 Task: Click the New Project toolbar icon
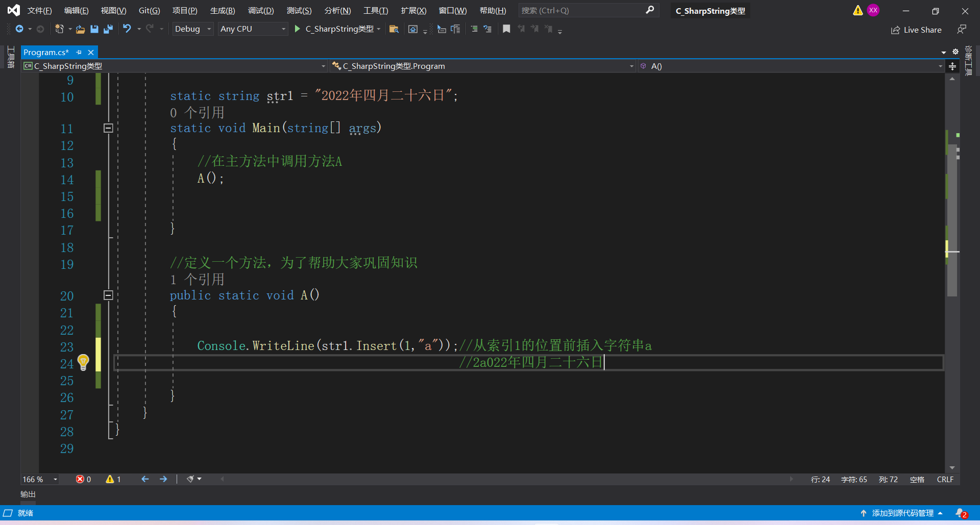tap(59, 29)
